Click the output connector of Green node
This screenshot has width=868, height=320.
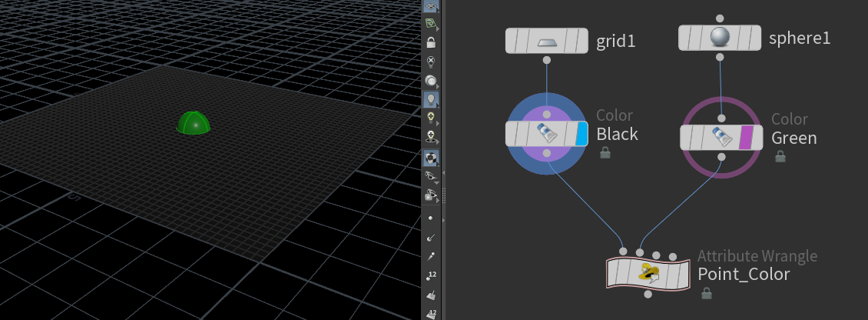point(721,157)
